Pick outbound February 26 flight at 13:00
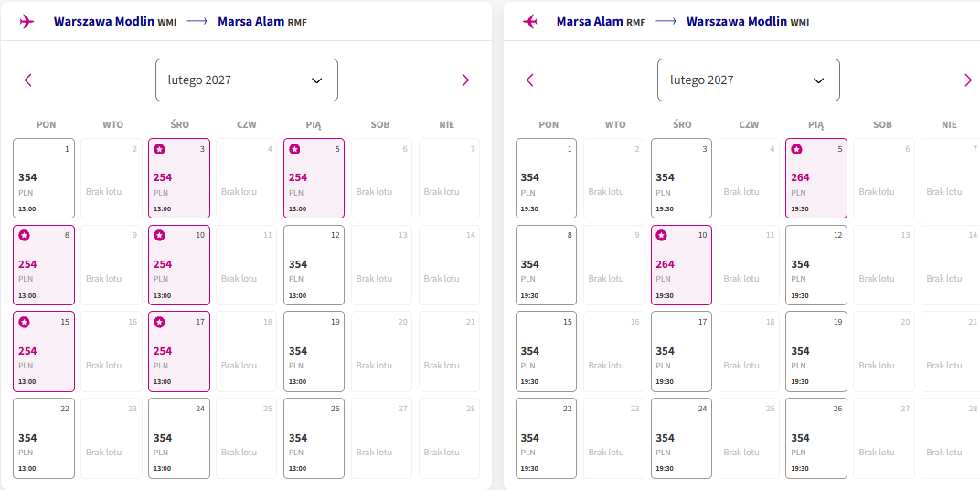The image size is (980, 490). (314, 438)
